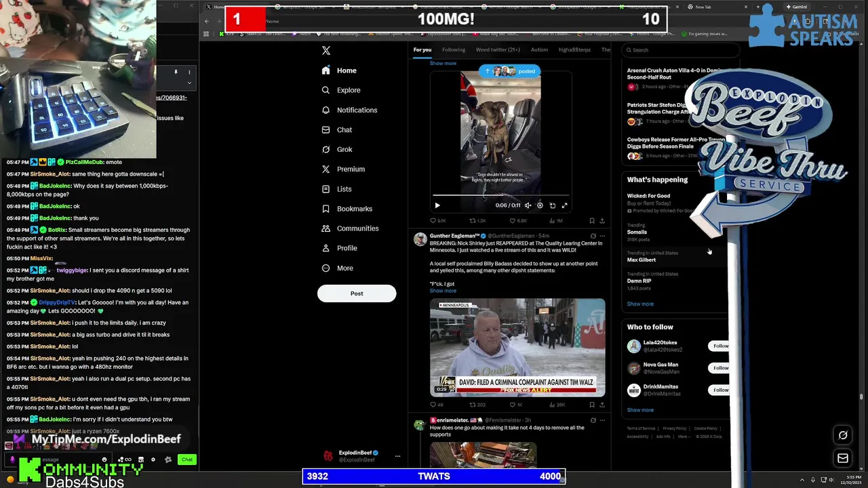The height and width of the screenshot is (488, 868).
Task: Open chat settings gear icon
Action: coord(153,460)
